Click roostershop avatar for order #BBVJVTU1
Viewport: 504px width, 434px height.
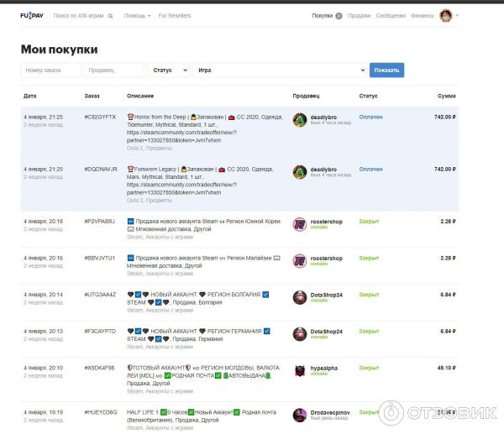(299, 260)
